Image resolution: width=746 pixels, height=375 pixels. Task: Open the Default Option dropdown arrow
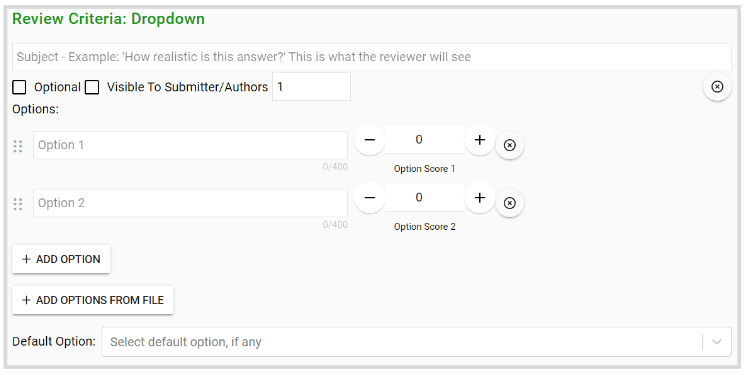click(717, 342)
